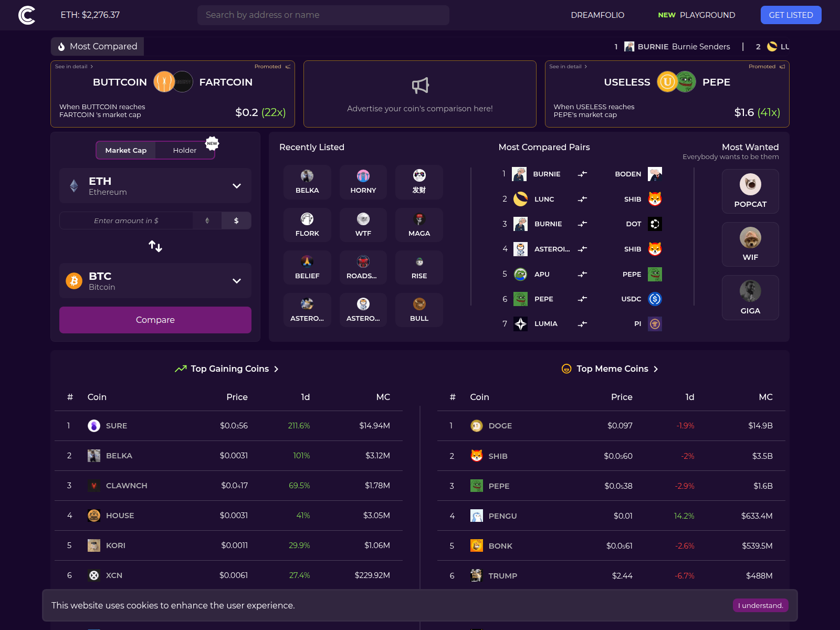Open the recently listed ROADS... coin

coord(363,268)
